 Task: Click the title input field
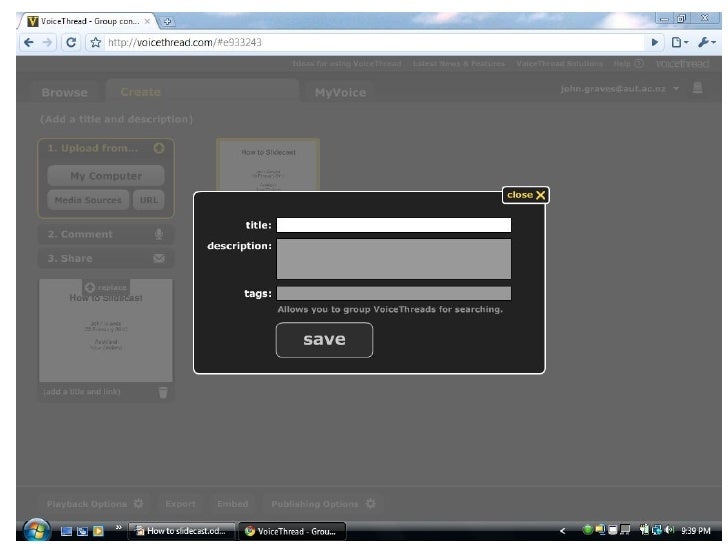tap(394, 225)
